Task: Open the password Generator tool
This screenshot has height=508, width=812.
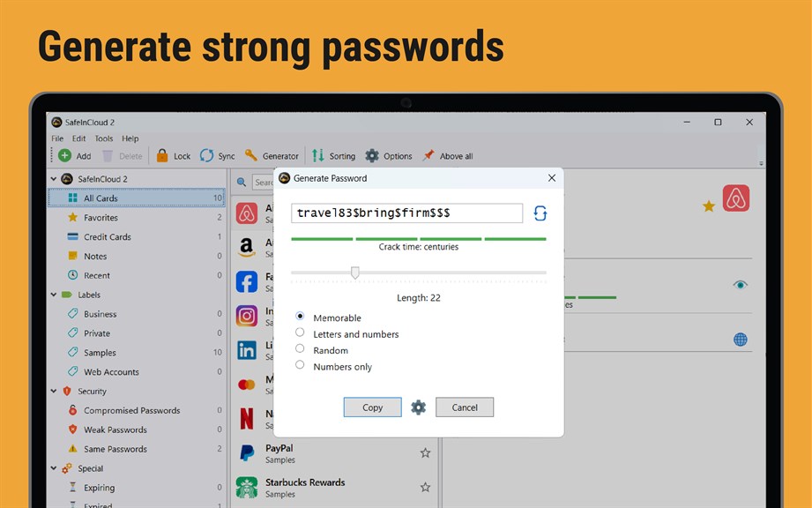Action: 272,155
